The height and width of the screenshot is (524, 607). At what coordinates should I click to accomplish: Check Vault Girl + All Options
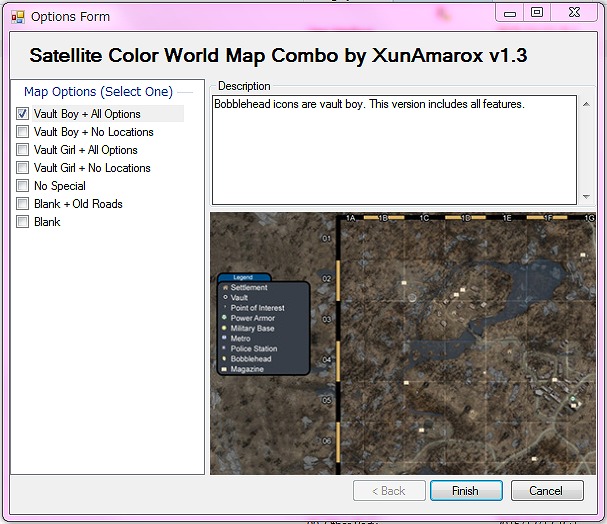click(22, 150)
